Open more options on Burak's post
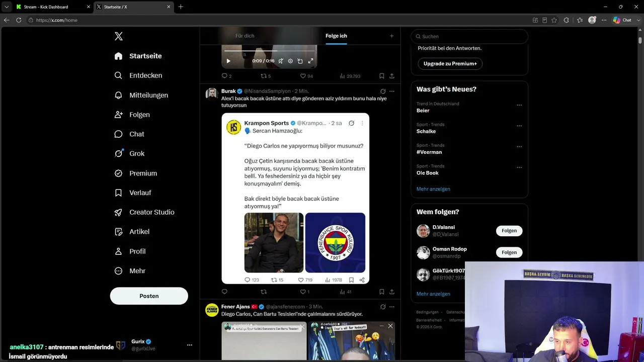Screen dimensions: 644x362 (x=392, y=92)
